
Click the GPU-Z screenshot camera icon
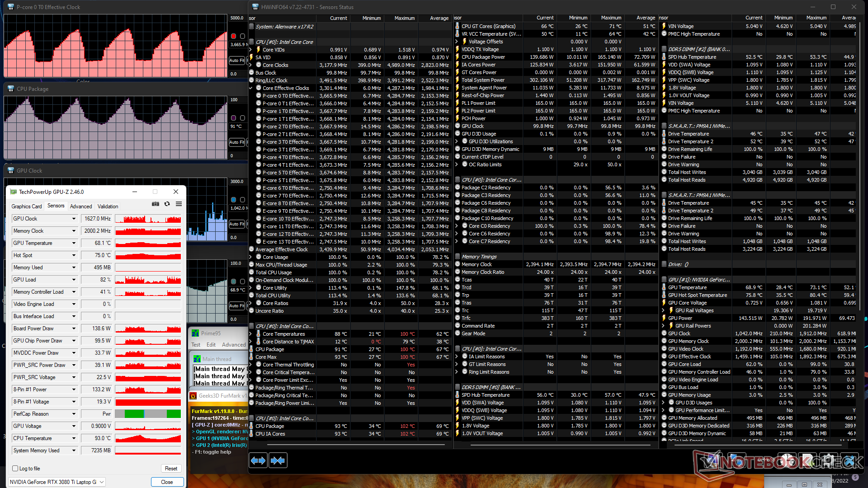click(156, 204)
